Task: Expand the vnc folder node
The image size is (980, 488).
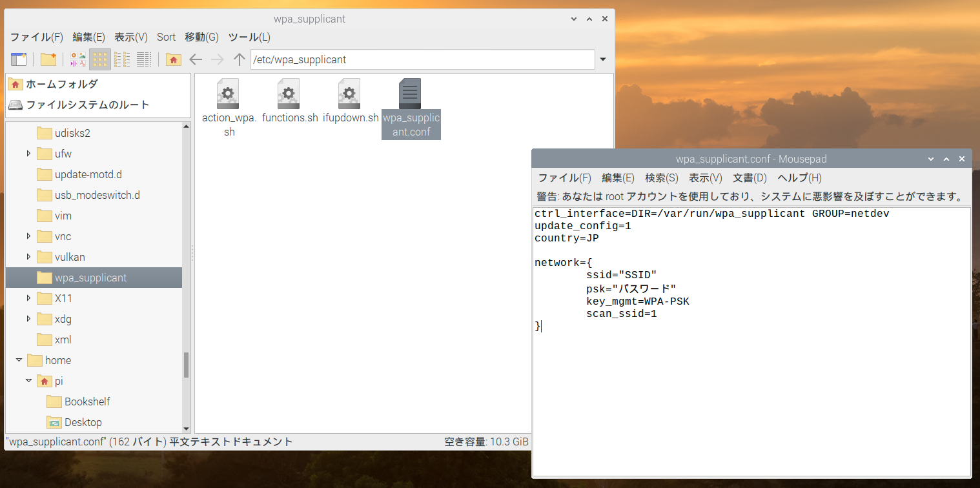Action: pos(28,236)
